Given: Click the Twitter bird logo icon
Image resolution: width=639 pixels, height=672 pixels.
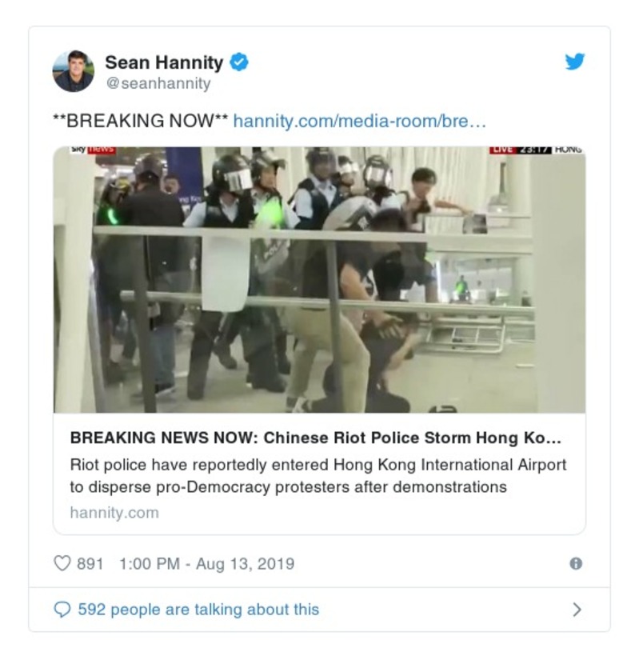Looking at the screenshot, I should pyautogui.click(x=575, y=62).
